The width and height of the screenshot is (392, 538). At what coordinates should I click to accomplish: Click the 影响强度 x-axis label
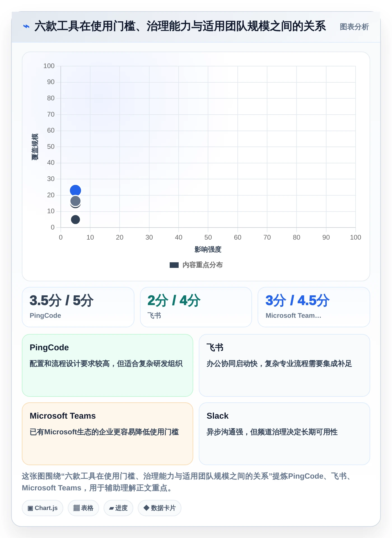[208, 249]
